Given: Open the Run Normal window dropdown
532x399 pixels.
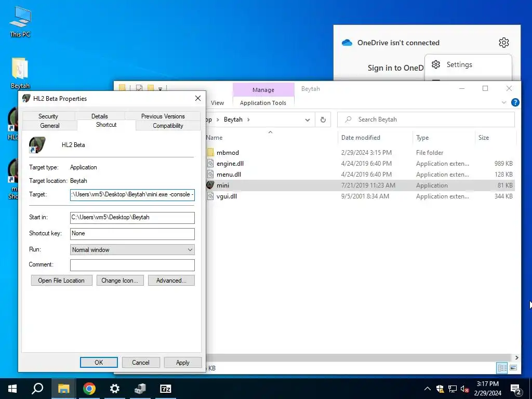Looking at the screenshot, I should click(x=132, y=250).
